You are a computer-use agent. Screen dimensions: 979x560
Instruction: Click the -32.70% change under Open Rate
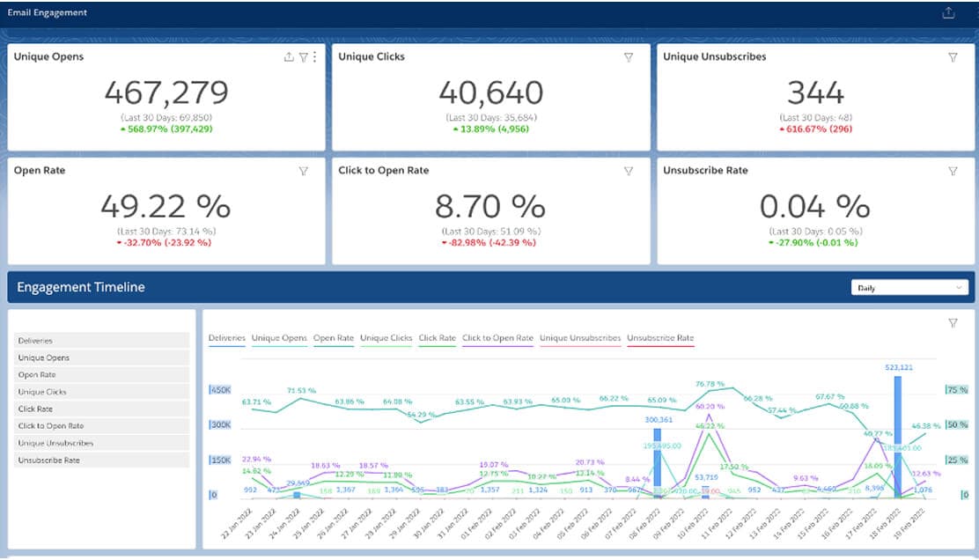pos(165,243)
